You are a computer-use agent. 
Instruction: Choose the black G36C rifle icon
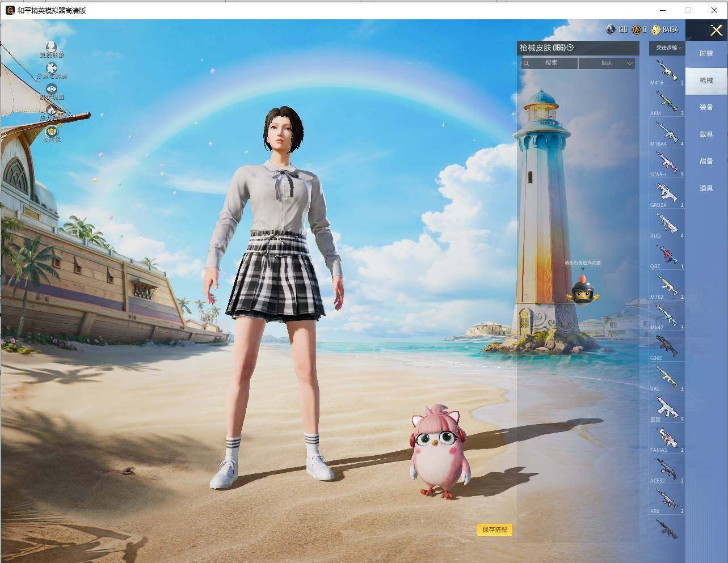(x=667, y=348)
